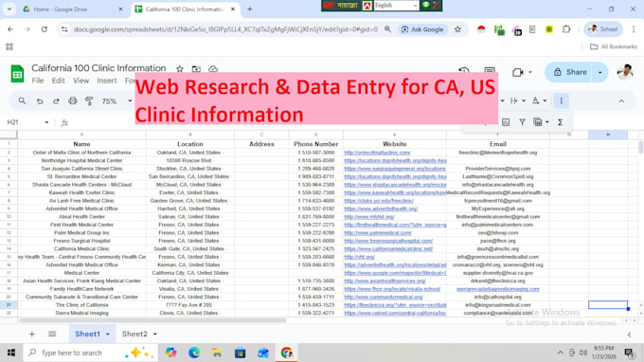Open the all sheets list icon

52,335
